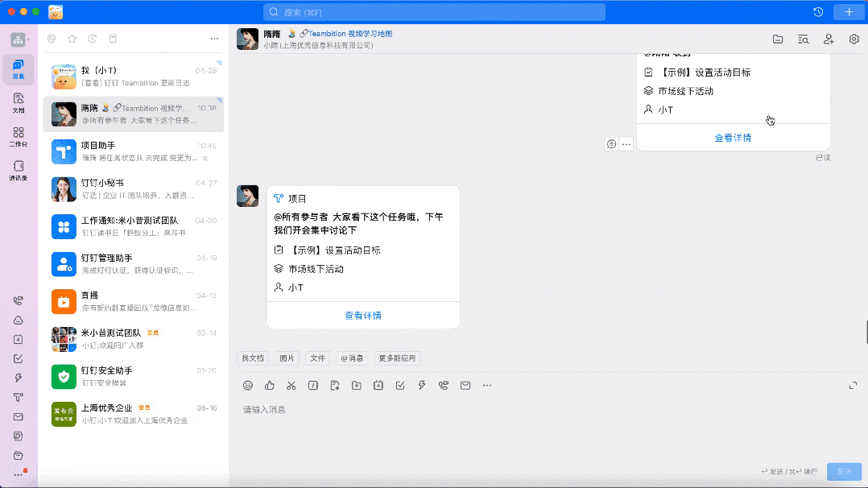The height and width of the screenshot is (488, 868).
Task: Open the Teambition icon in left sidebar
Action: coord(18,397)
